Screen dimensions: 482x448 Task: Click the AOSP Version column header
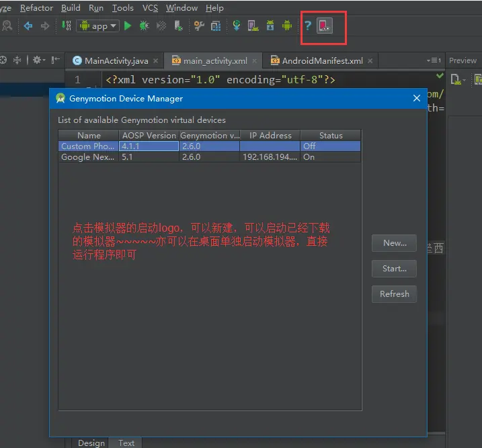[149, 136]
